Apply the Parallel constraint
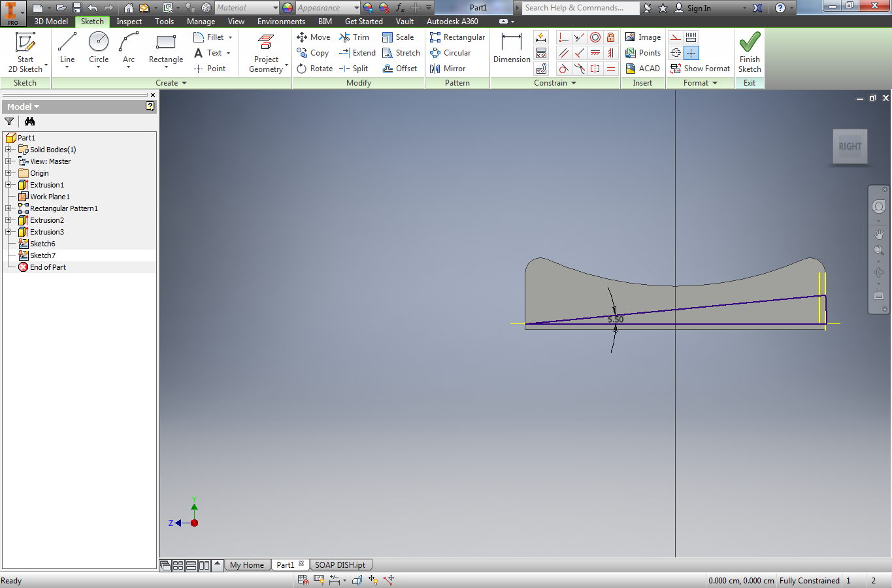 pos(563,53)
